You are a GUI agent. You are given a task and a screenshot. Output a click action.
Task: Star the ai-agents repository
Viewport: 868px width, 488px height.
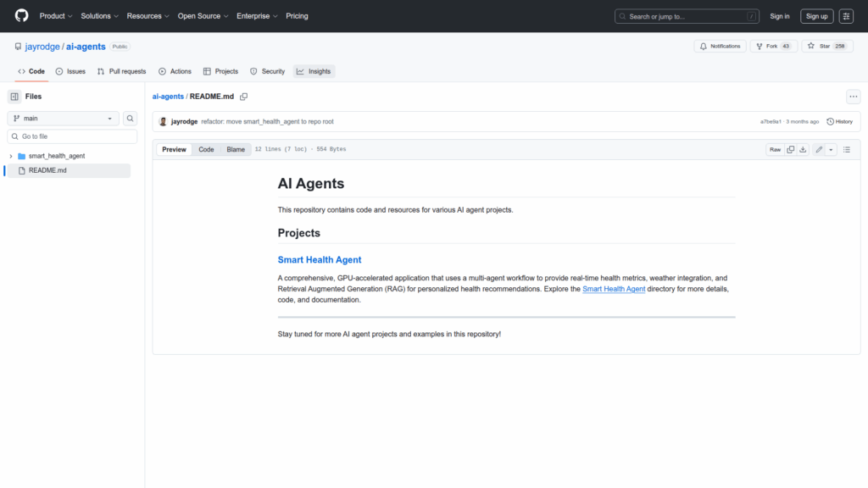tap(827, 46)
